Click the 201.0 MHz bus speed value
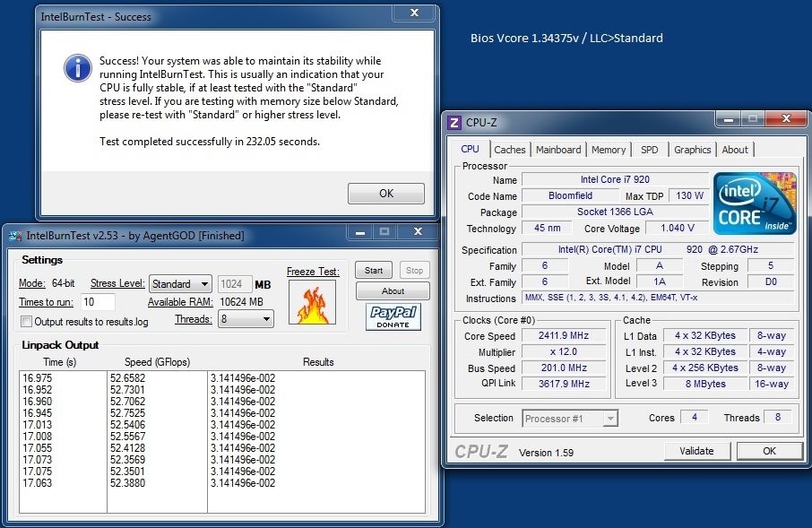This screenshot has height=528, width=812. tap(564, 368)
